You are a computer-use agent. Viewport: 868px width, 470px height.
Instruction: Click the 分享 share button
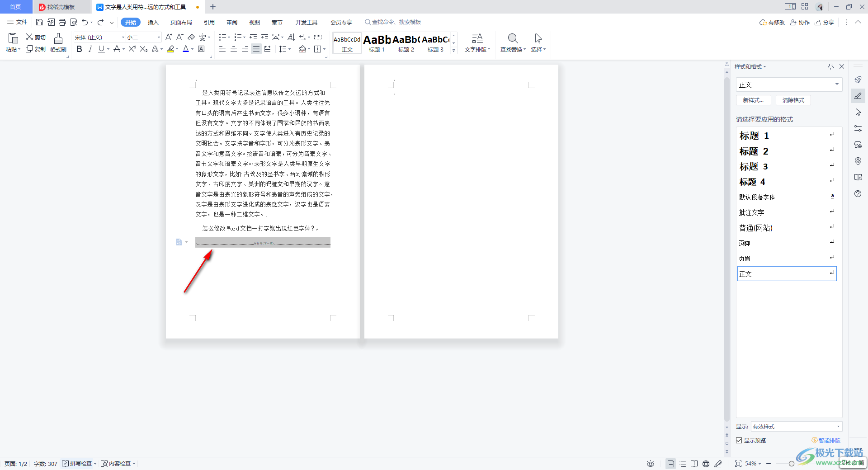pos(825,22)
